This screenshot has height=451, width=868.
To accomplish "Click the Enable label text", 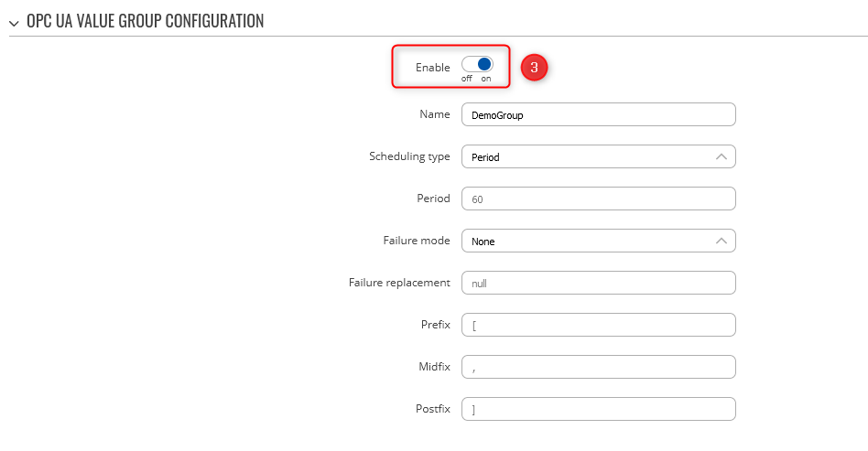I will pyautogui.click(x=432, y=68).
